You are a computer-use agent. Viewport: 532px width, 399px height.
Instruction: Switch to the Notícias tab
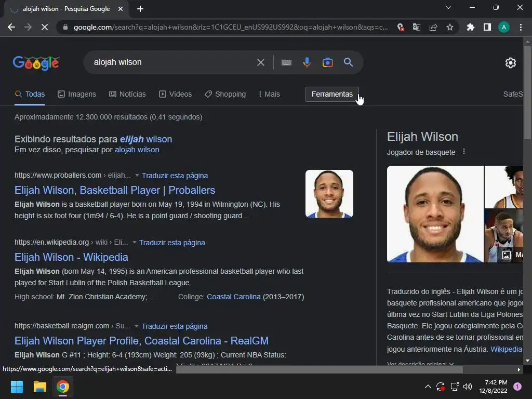click(127, 95)
